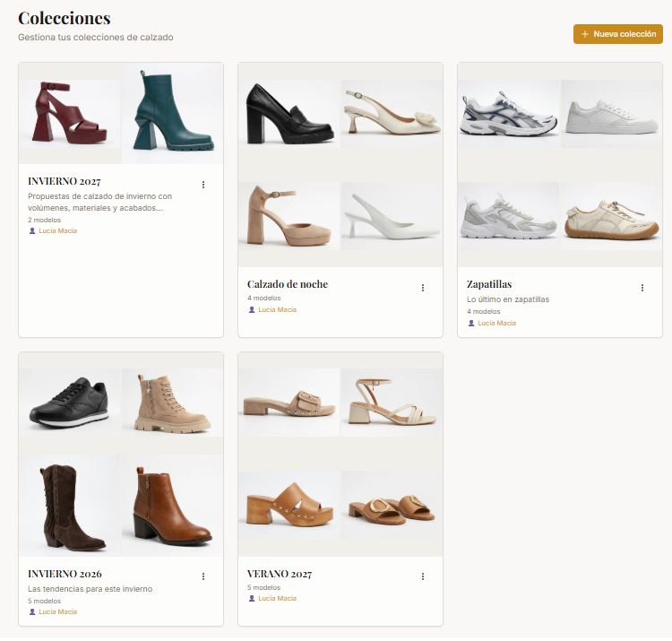Open the INVIERNO 2026 collection title
Image resolution: width=672 pixels, height=641 pixels.
tap(65, 574)
